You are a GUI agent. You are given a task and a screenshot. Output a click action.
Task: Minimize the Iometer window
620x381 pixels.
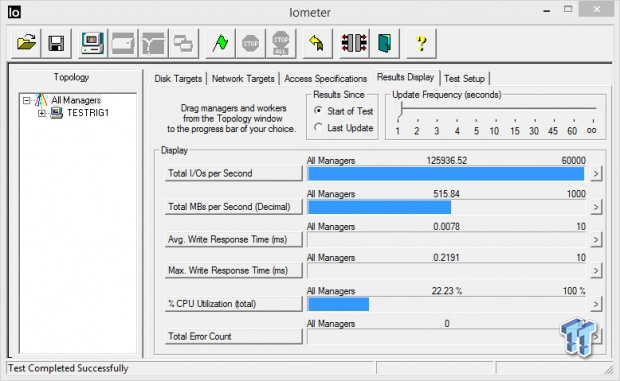coord(547,10)
